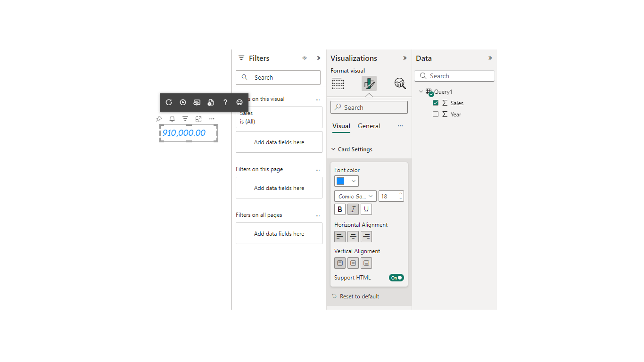Viewport: 644px width, 362px height.
Task: Click the Filters pane funnel icon
Action: tap(241, 58)
